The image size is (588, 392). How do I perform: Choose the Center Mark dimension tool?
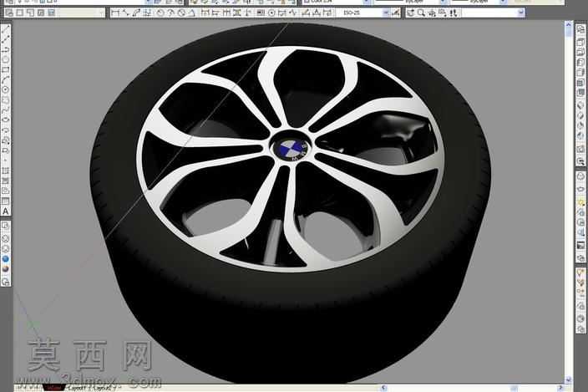point(271,13)
